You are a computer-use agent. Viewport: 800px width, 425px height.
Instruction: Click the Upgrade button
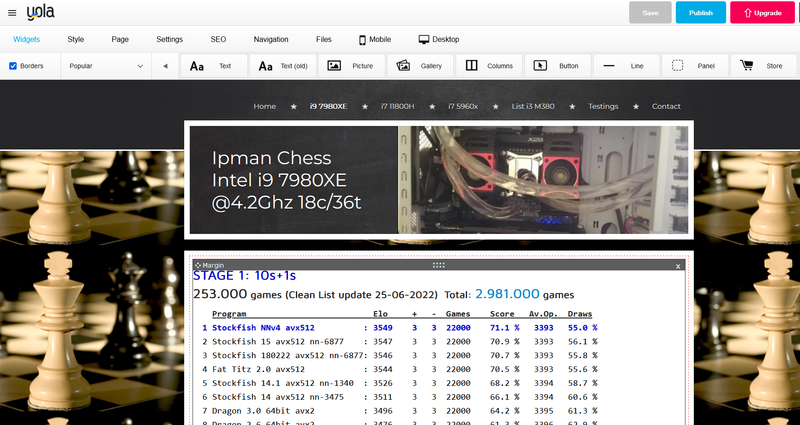pyautogui.click(x=763, y=13)
